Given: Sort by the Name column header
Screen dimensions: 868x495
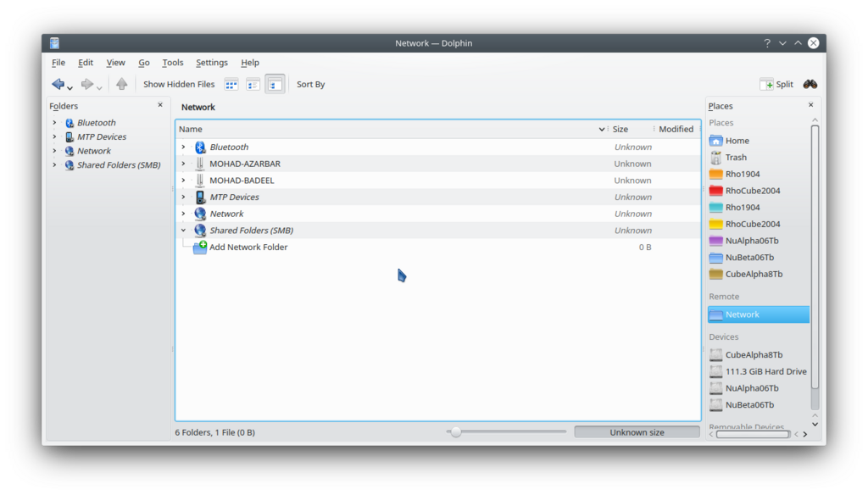Looking at the screenshot, I should [392, 129].
